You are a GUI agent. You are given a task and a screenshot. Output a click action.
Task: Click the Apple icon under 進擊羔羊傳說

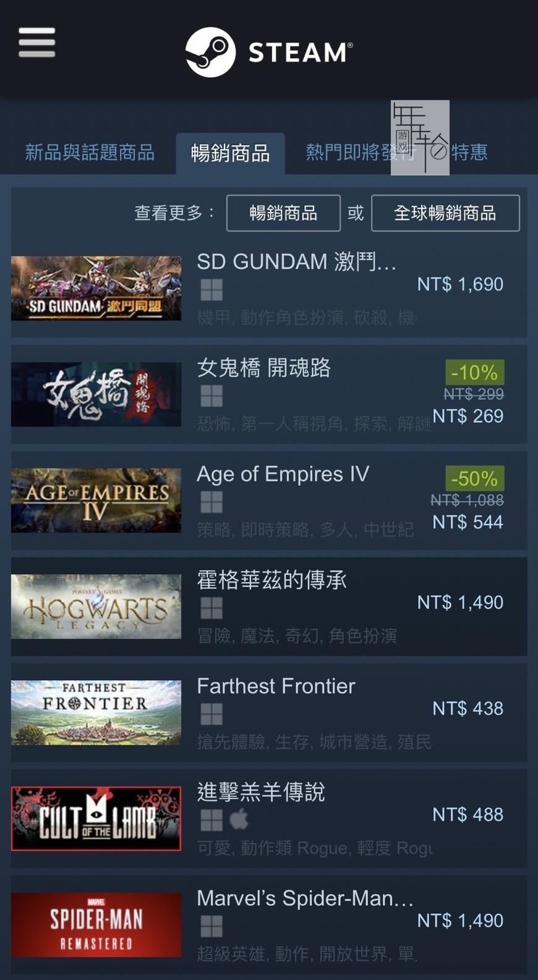coord(239,820)
